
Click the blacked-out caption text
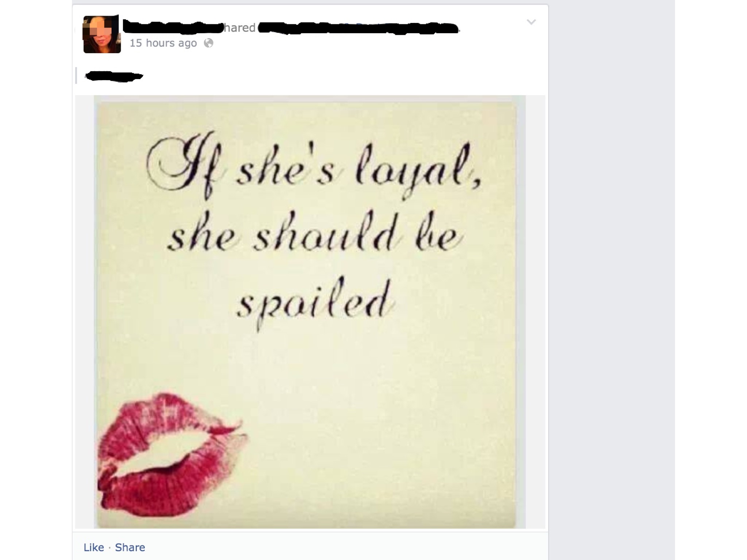(114, 76)
